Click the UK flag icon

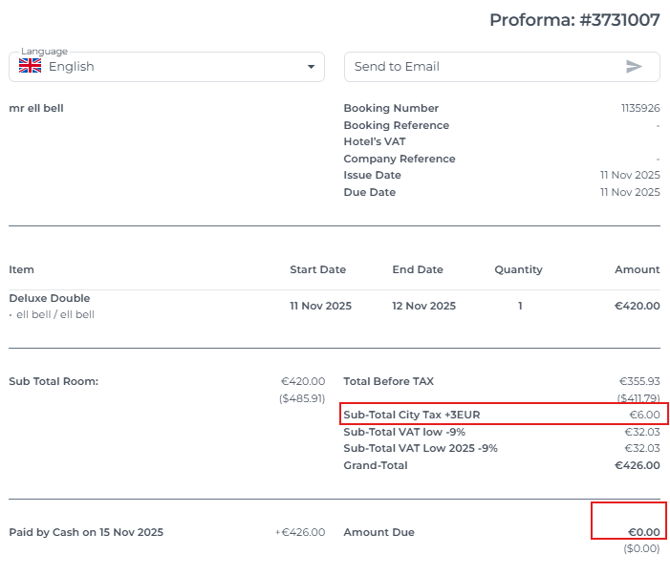[x=30, y=66]
